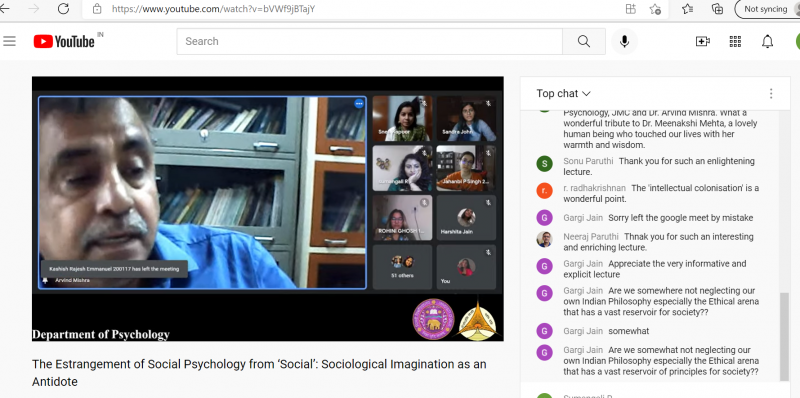This screenshot has height=398, width=800.
Task: Click the address bar URL
Action: pyautogui.click(x=213, y=9)
